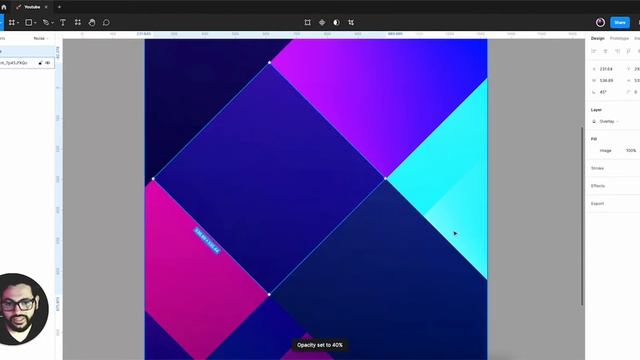Toggle lock on the selected layer
The height and width of the screenshot is (360, 640).
(x=40, y=63)
